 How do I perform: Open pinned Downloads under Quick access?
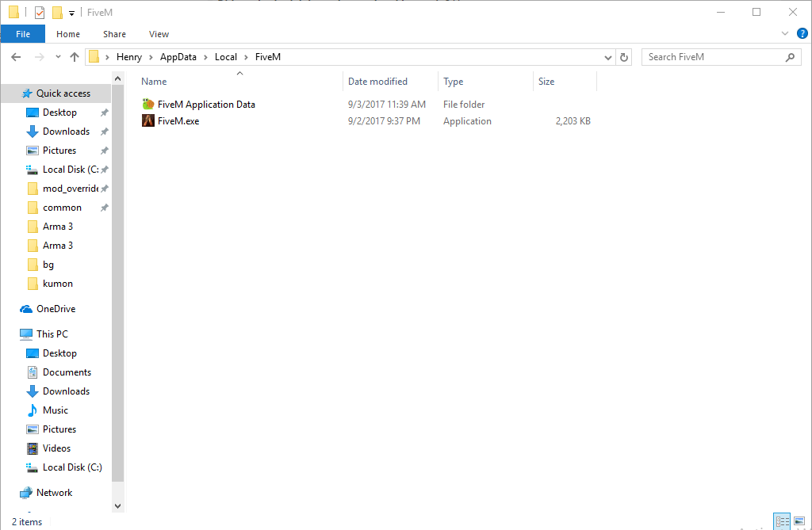(66, 132)
